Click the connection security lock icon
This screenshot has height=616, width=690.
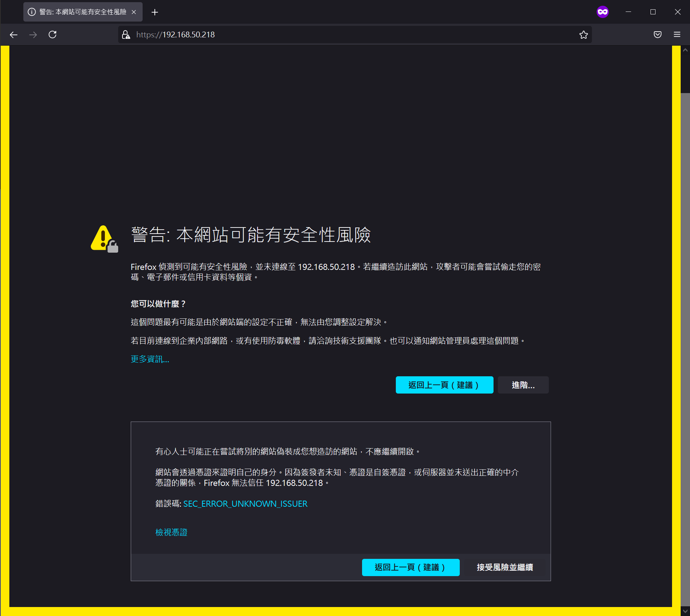[126, 35]
